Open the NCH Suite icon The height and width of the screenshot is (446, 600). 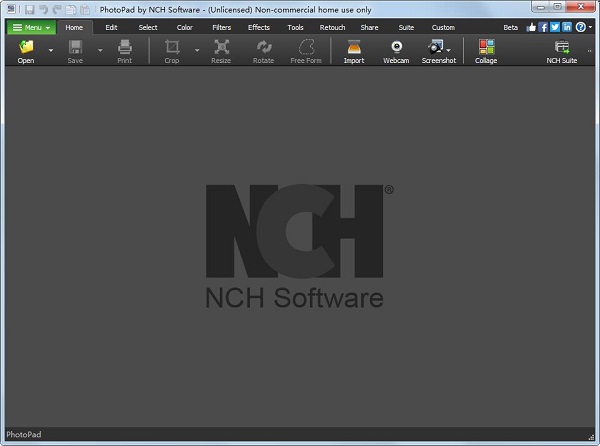562,47
